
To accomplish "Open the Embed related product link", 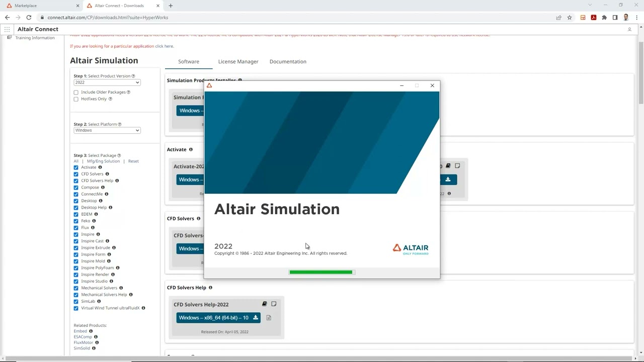I will point(80,331).
